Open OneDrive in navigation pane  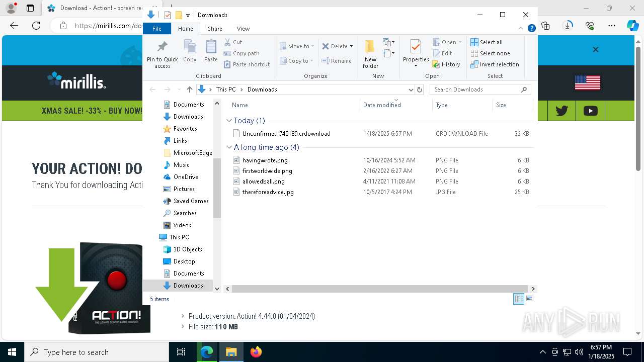point(186,177)
